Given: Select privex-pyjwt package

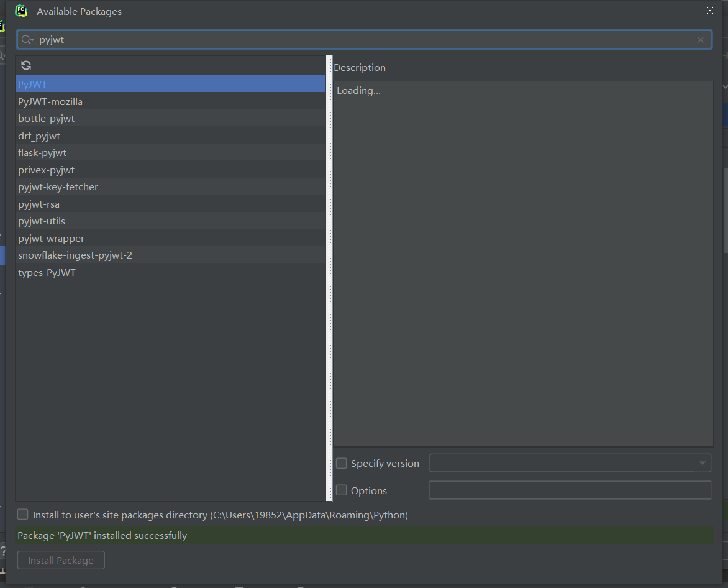Looking at the screenshot, I should coord(170,170).
